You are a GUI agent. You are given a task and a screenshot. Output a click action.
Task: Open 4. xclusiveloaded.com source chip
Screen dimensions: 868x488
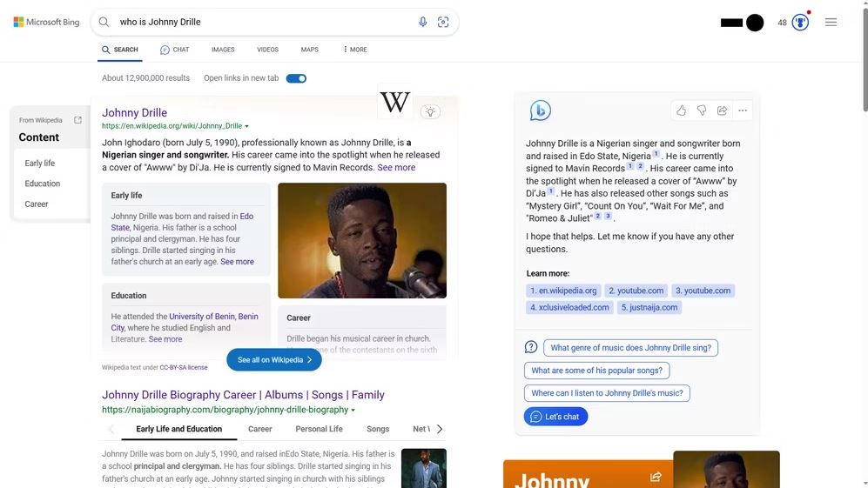[x=569, y=307]
